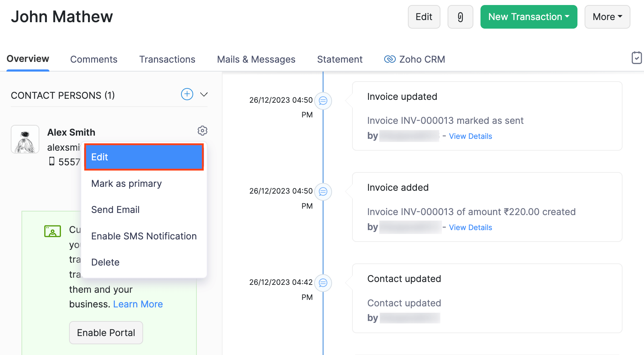Add a contact person with the plus icon
644x355 pixels.
click(187, 94)
